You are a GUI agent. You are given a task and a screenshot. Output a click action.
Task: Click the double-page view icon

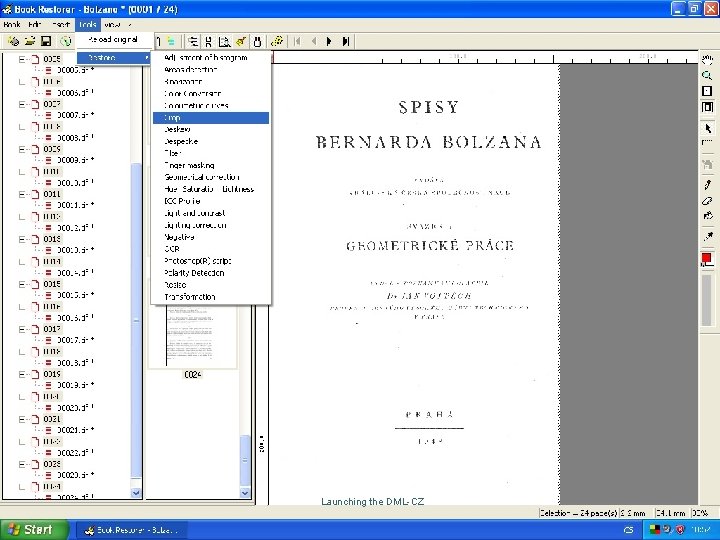point(707,107)
